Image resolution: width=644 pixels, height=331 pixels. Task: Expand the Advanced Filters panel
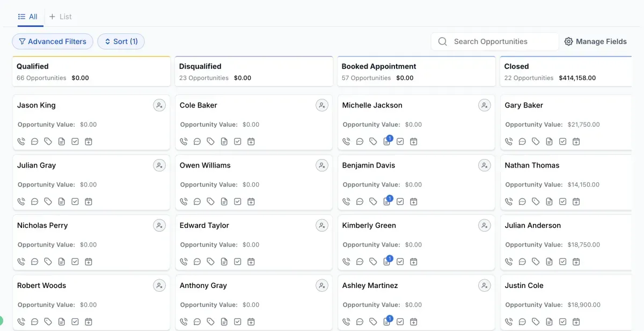pyautogui.click(x=52, y=41)
